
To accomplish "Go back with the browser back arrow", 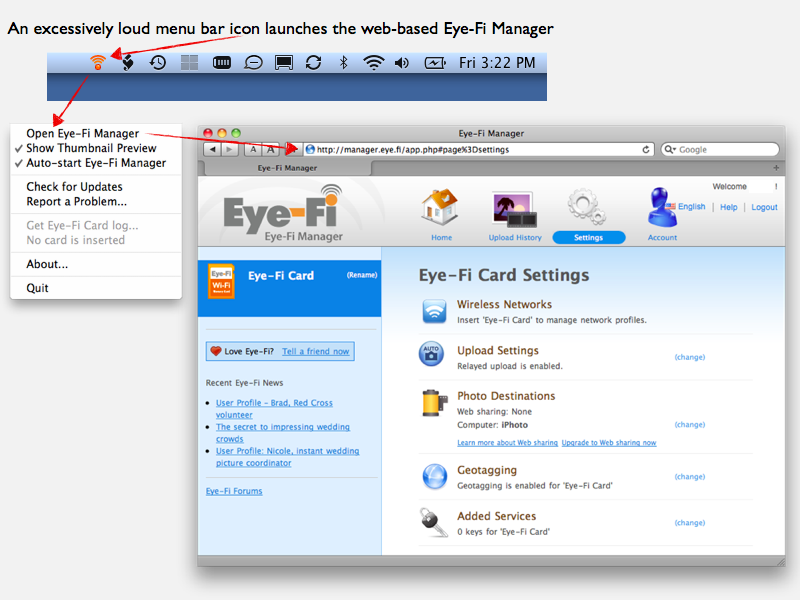I will point(213,149).
